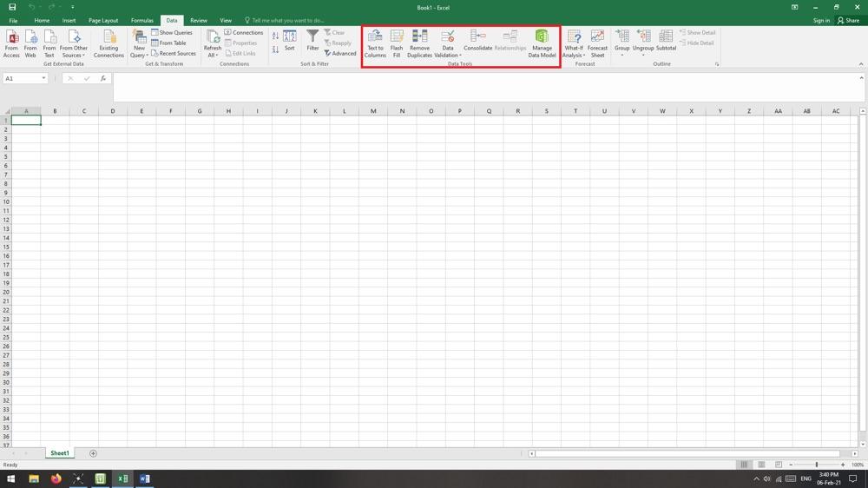
Task: Open Manage Data Model
Action: [x=542, y=44]
